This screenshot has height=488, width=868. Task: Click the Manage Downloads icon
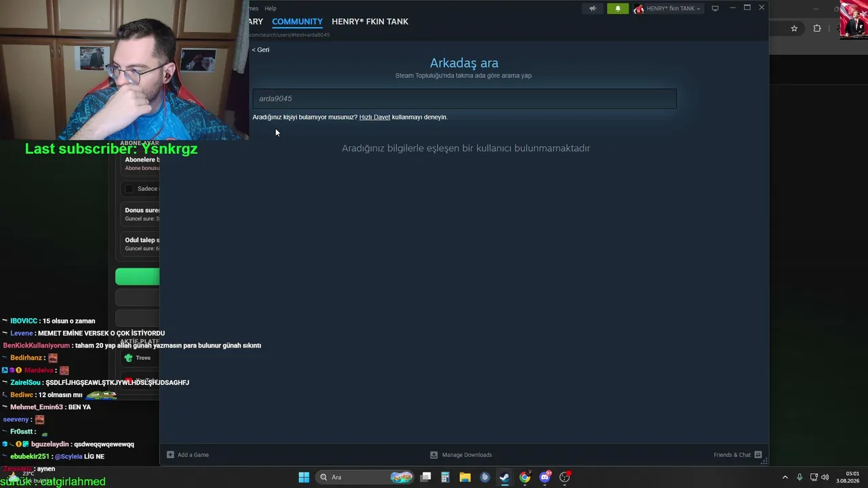coord(434,455)
